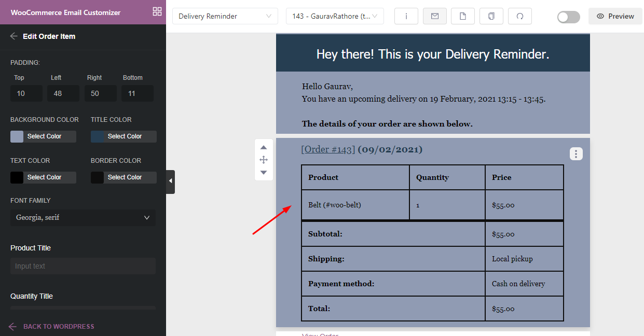This screenshot has width=644, height=336.
Task: Collapse the sidebar with the left triangle handle
Action: click(x=171, y=181)
